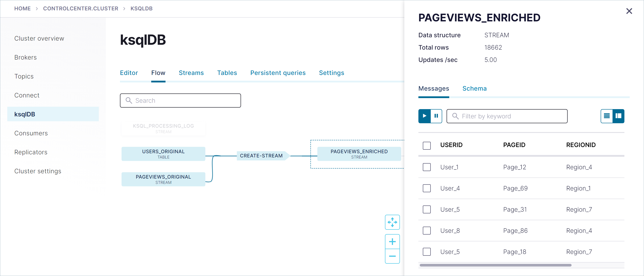Go to Topics in sidebar

click(24, 76)
